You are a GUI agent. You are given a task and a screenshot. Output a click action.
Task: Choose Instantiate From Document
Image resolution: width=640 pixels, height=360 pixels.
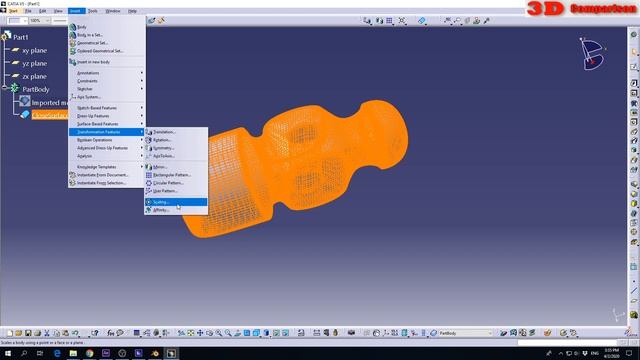[x=107, y=175]
